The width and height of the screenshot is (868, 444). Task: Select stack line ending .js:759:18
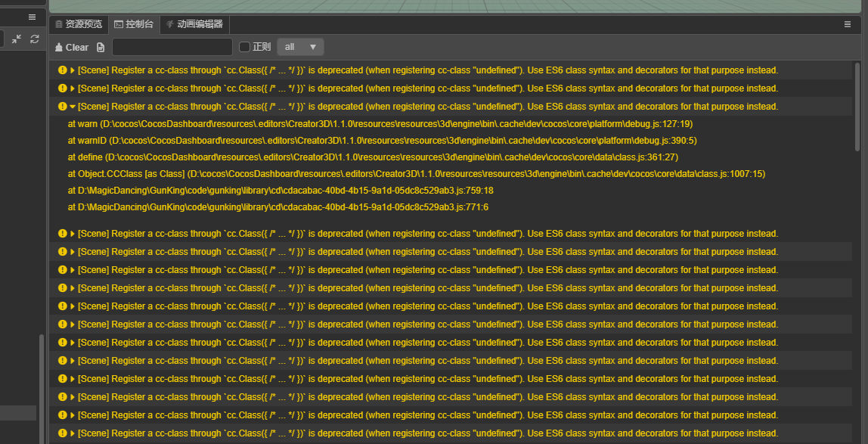[281, 191]
